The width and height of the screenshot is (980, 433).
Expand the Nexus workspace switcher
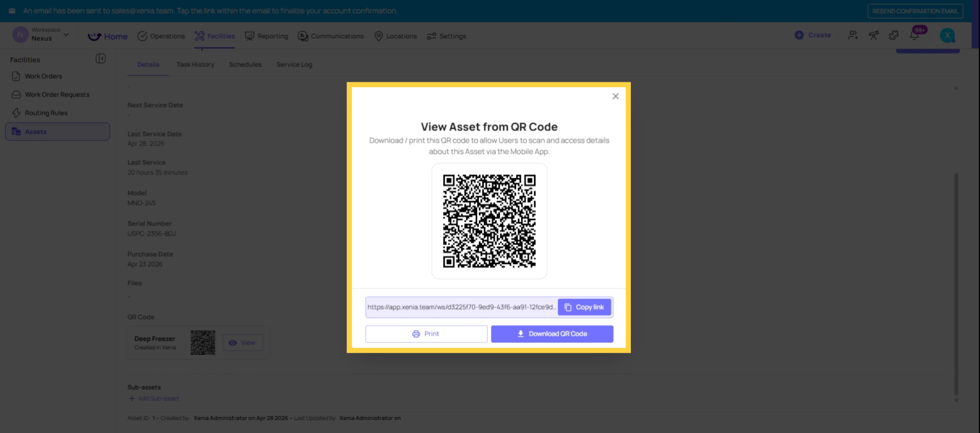[66, 35]
